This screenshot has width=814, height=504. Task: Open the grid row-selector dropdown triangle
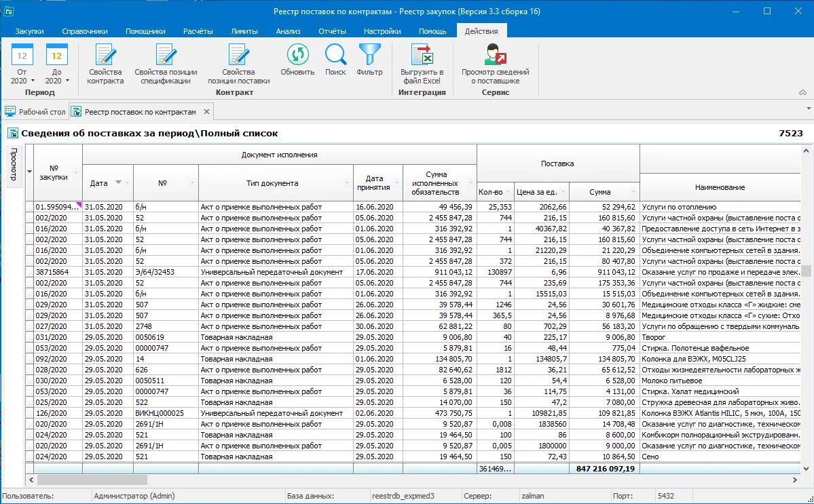tap(30, 172)
